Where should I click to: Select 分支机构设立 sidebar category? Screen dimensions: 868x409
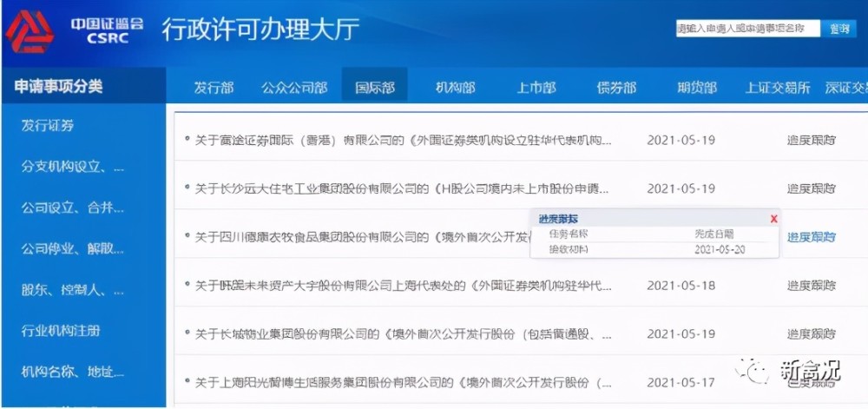click(x=73, y=167)
